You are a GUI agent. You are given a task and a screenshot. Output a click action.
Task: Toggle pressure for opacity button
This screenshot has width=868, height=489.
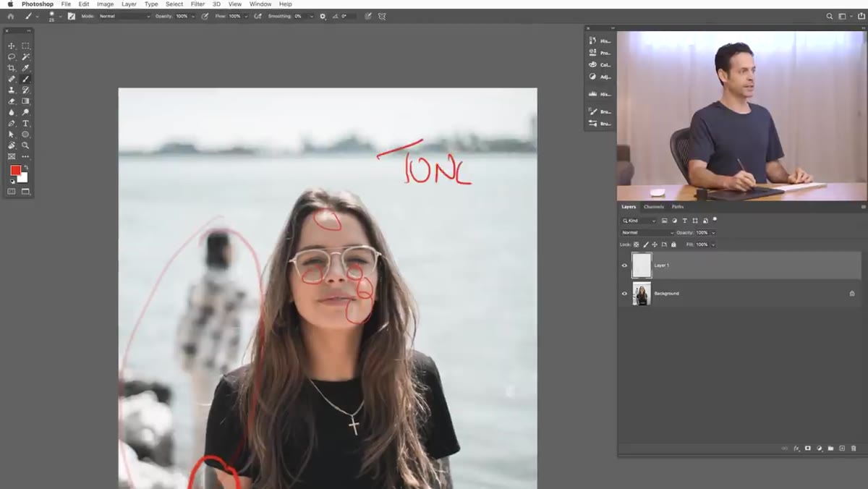[x=205, y=16]
